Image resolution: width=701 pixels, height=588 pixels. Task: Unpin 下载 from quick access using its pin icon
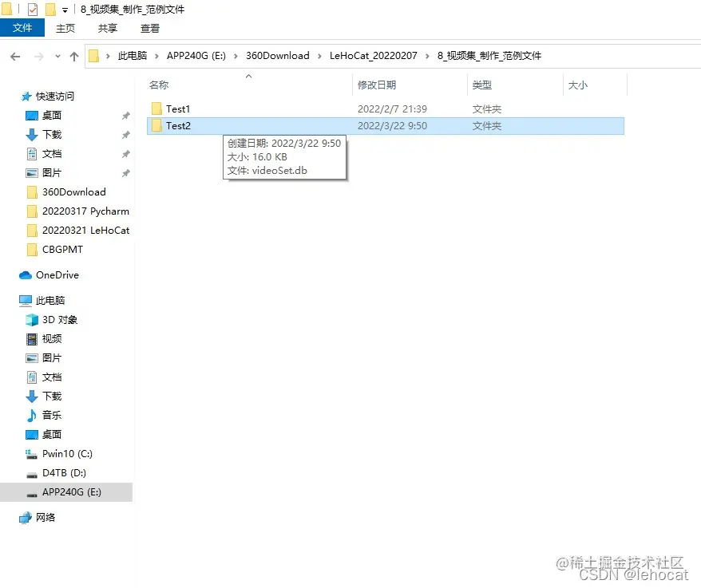point(125,134)
